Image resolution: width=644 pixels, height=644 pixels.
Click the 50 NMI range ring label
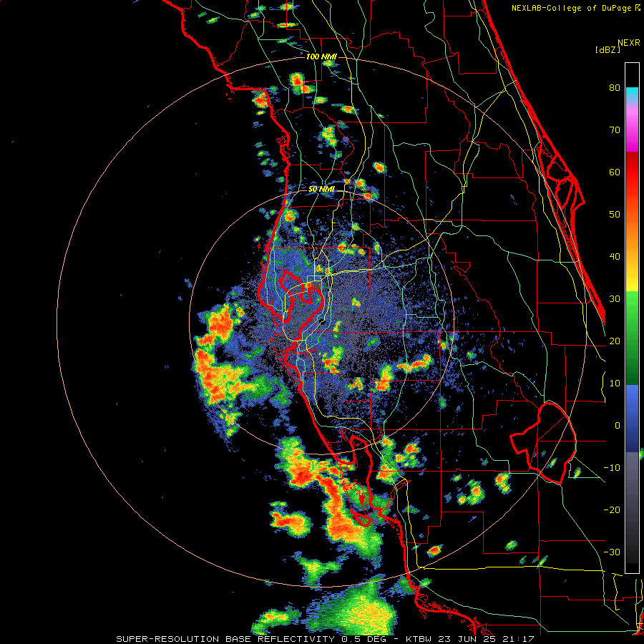pos(321,190)
